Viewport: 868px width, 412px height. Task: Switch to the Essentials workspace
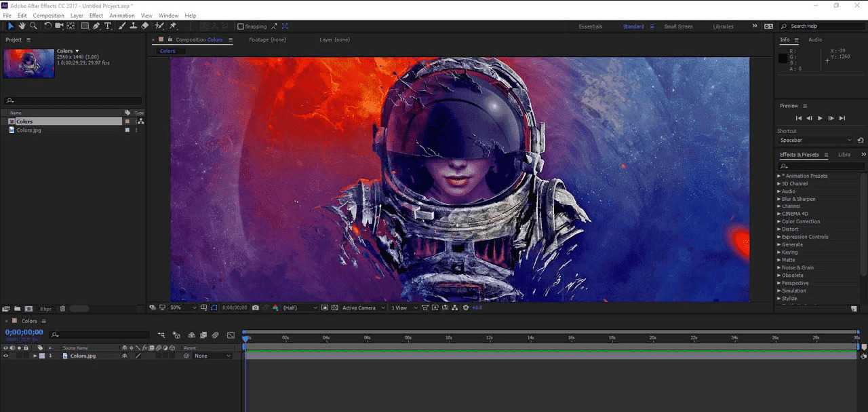[590, 26]
